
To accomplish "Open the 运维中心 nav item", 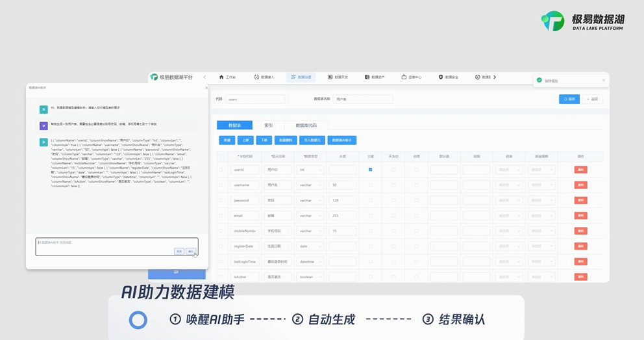I will tap(404, 77).
